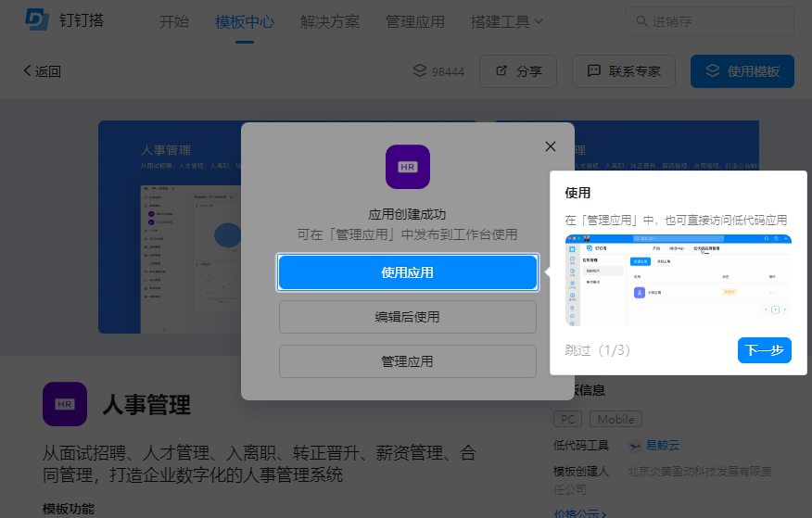
Task: Switch to the 模板中心 tab
Action: pyautogui.click(x=245, y=21)
